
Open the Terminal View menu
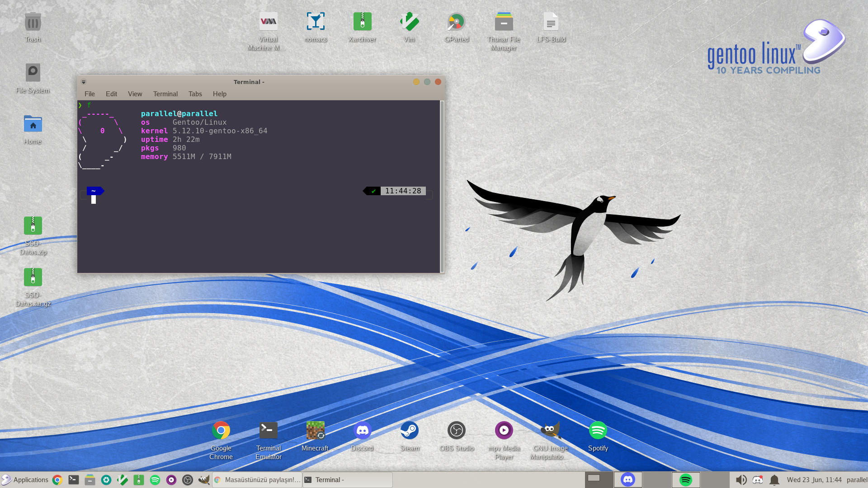coord(135,94)
